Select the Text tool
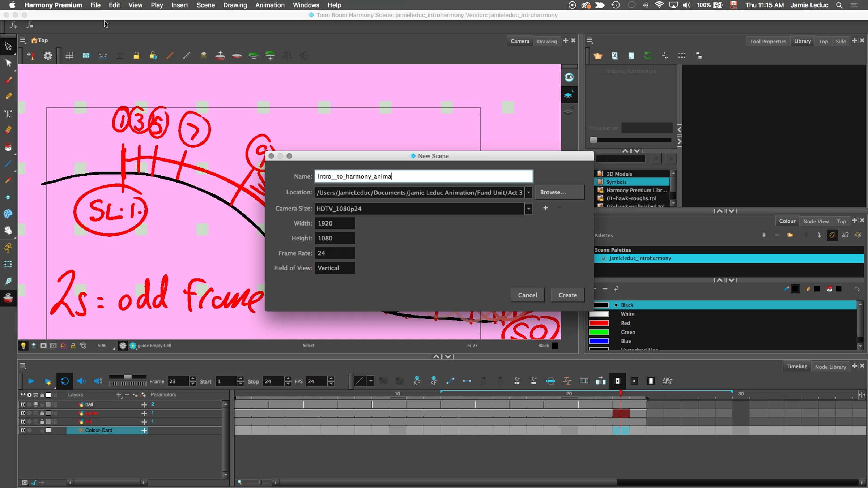The height and width of the screenshot is (488, 868). click(x=8, y=114)
